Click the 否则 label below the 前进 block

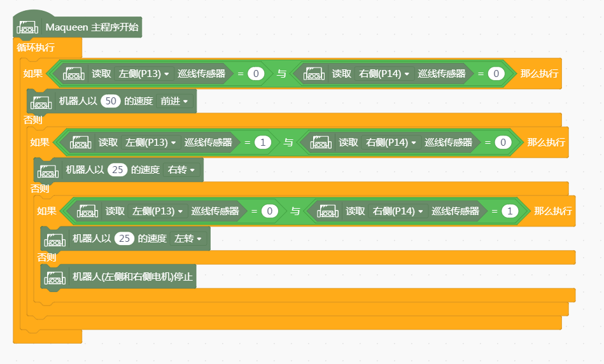tap(32, 120)
